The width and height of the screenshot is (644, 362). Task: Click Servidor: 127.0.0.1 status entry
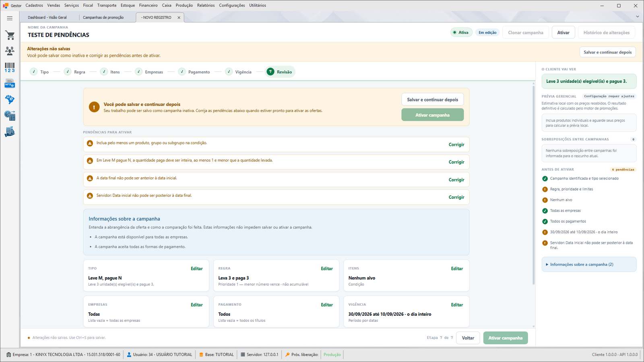coord(259,355)
